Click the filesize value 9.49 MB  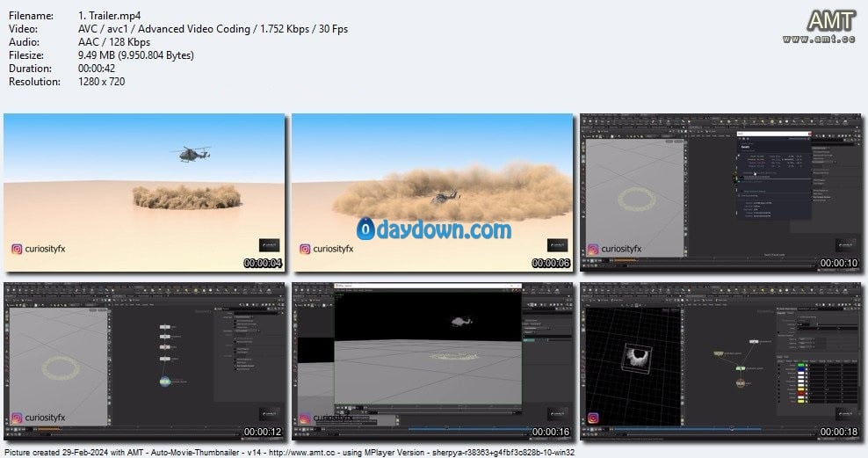pyautogui.click(x=136, y=55)
